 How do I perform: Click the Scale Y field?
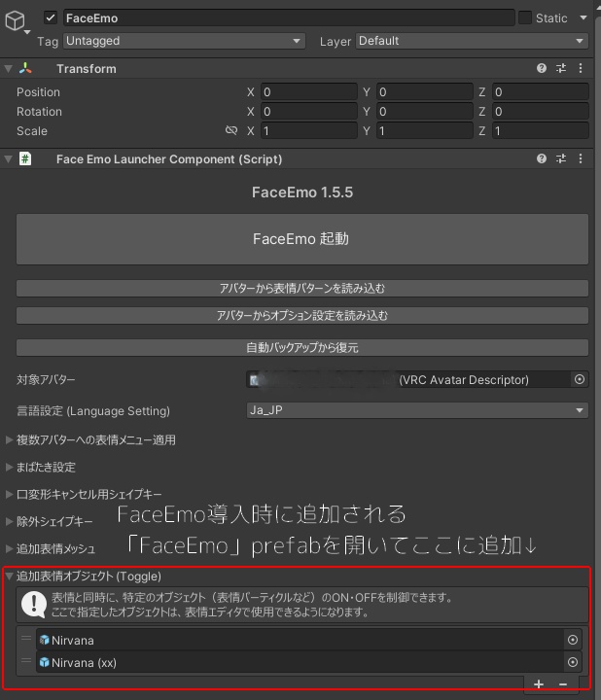coord(425,131)
